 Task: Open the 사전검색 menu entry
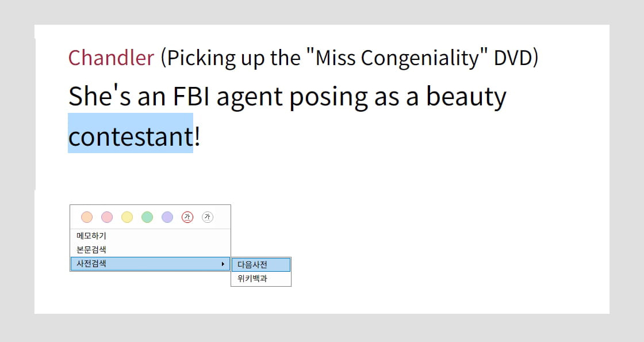point(150,264)
